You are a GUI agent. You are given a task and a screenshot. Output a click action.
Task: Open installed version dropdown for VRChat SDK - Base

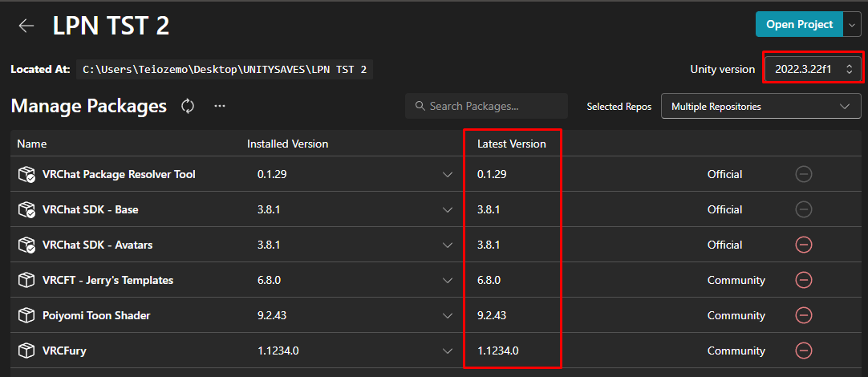[x=448, y=210]
